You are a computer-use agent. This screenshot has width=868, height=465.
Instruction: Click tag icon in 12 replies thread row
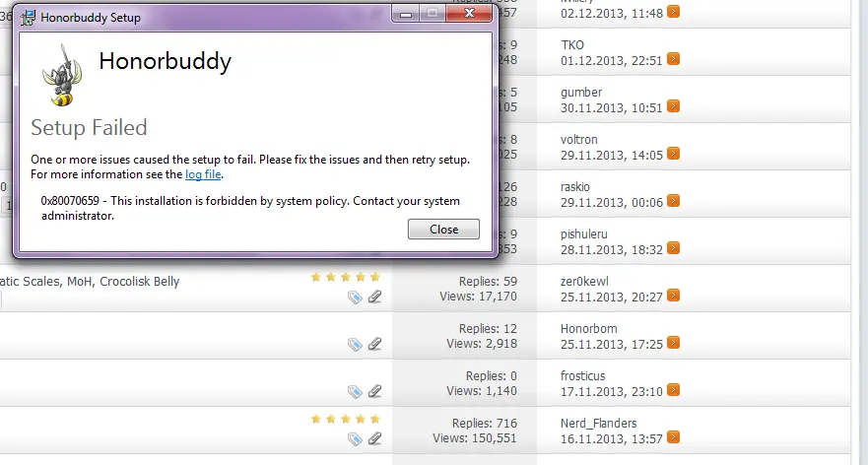point(355,345)
